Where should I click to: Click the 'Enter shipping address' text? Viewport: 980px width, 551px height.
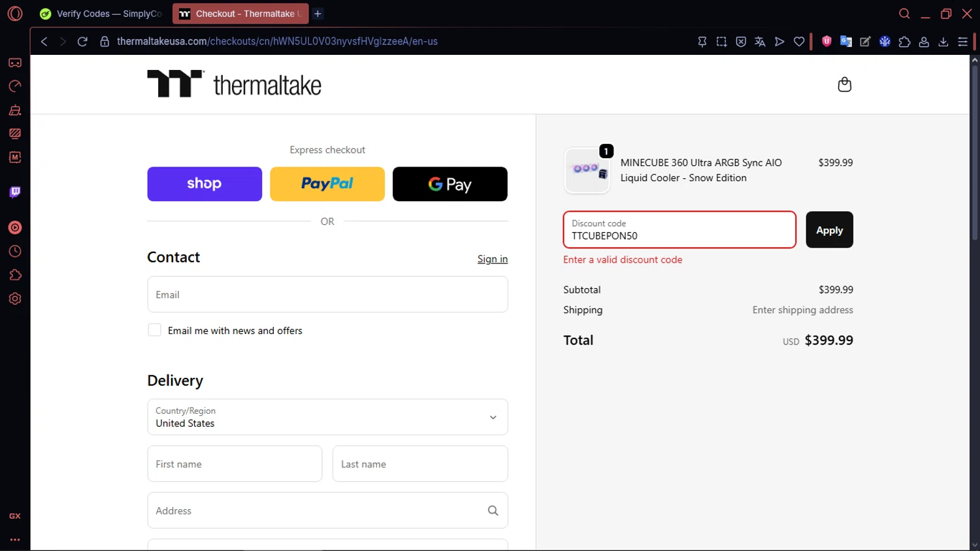point(802,310)
